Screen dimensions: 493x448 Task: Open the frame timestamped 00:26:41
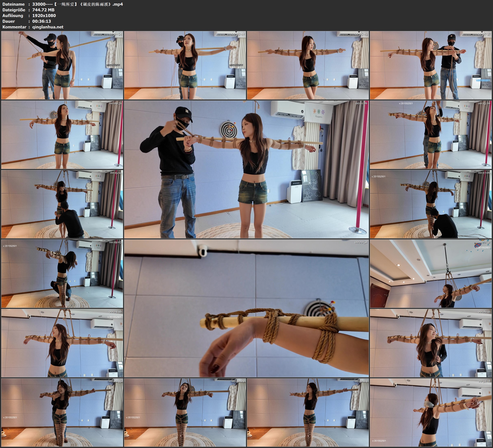pos(431,343)
